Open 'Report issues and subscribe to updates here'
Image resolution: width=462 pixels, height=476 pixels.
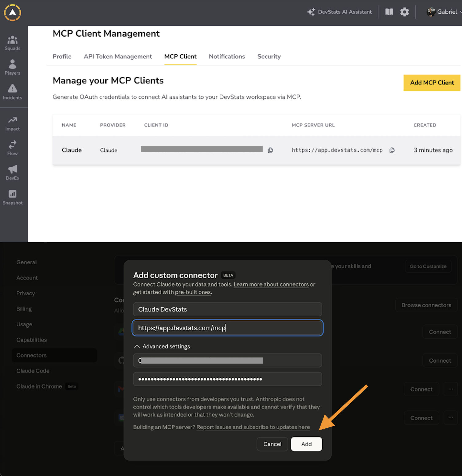click(x=253, y=427)
